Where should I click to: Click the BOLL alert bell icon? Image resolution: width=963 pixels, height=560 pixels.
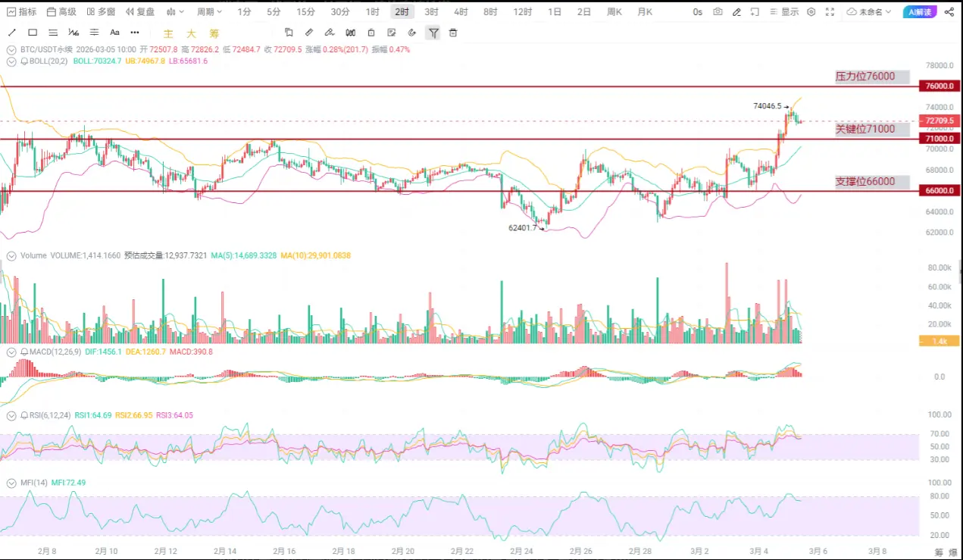[x=23, y=61]
